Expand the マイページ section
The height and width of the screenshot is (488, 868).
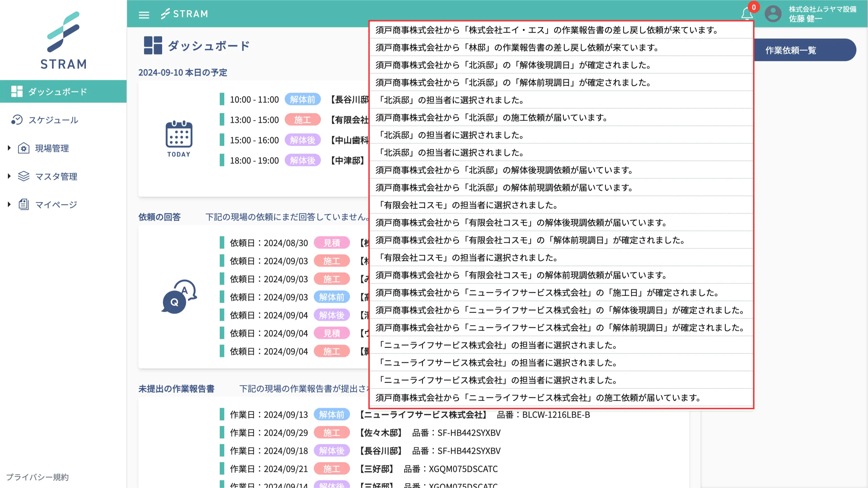[x=9, y=204]
